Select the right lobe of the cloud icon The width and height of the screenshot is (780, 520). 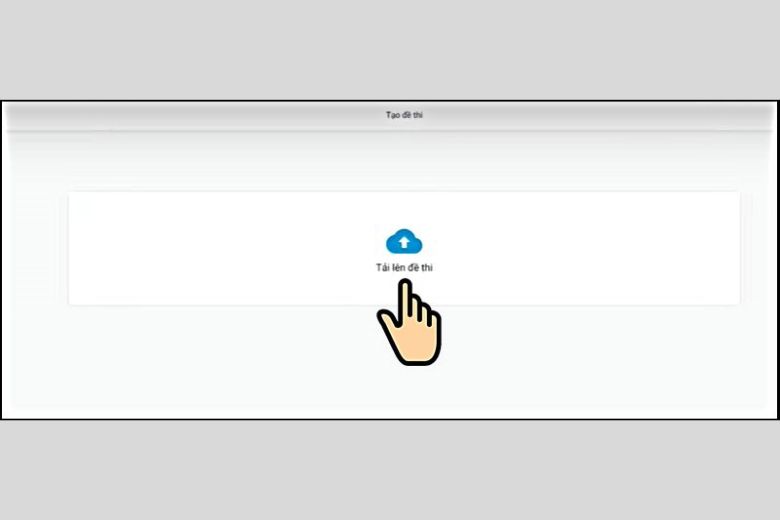pyautogui.click(x=416, y=245)
